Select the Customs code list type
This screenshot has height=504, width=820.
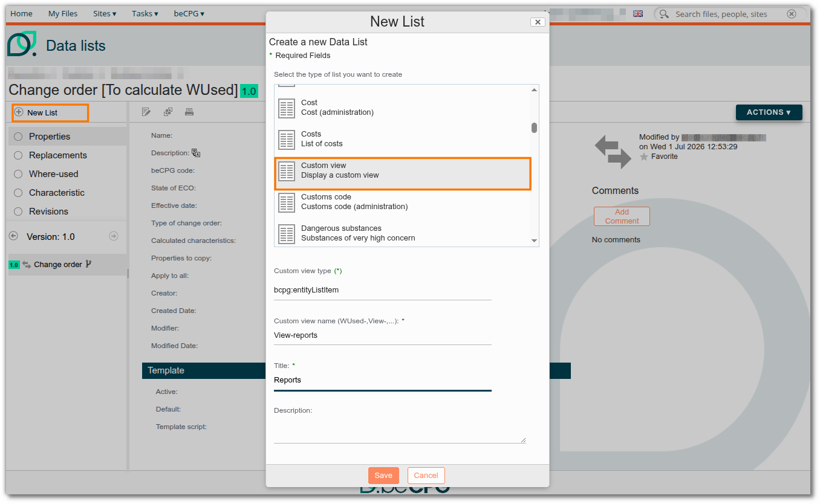(x=403, y=202)
